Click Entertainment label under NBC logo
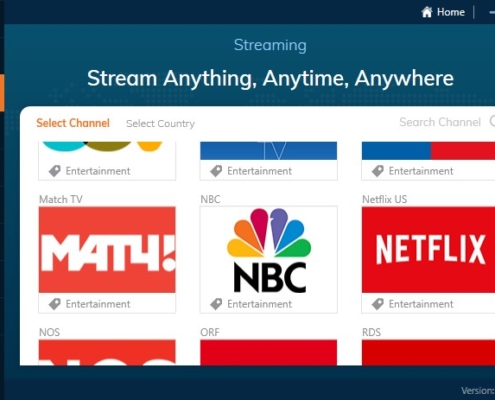 tap(259, 304)
